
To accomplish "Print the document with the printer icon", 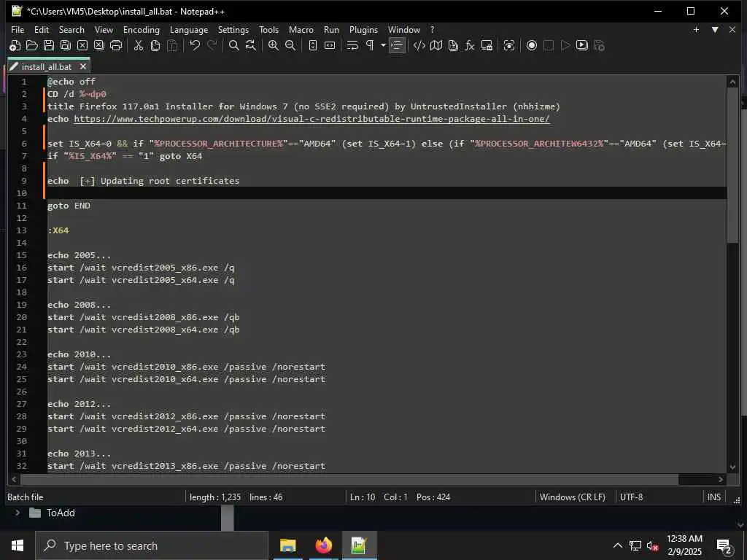I will [x=116, y=45].
